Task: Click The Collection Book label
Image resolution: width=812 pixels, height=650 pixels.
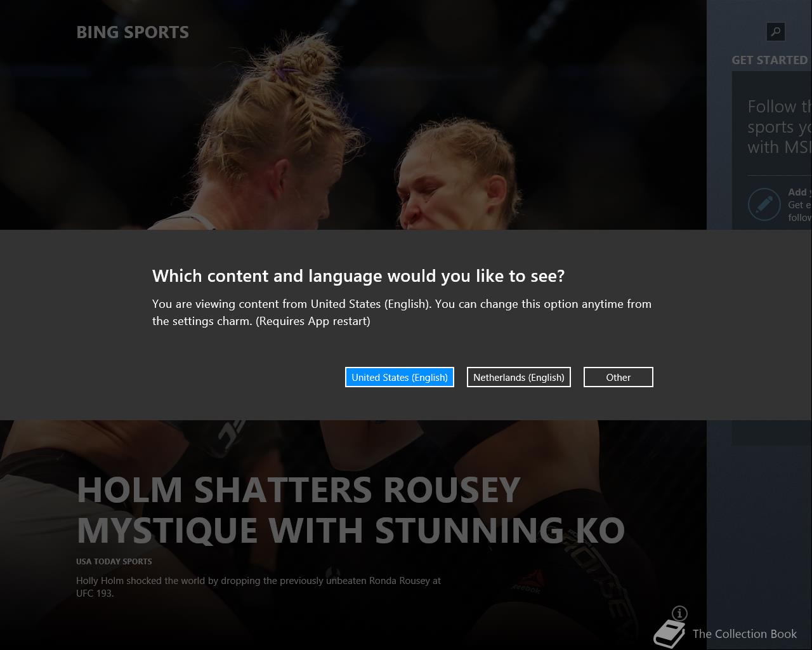Action: 745,633
